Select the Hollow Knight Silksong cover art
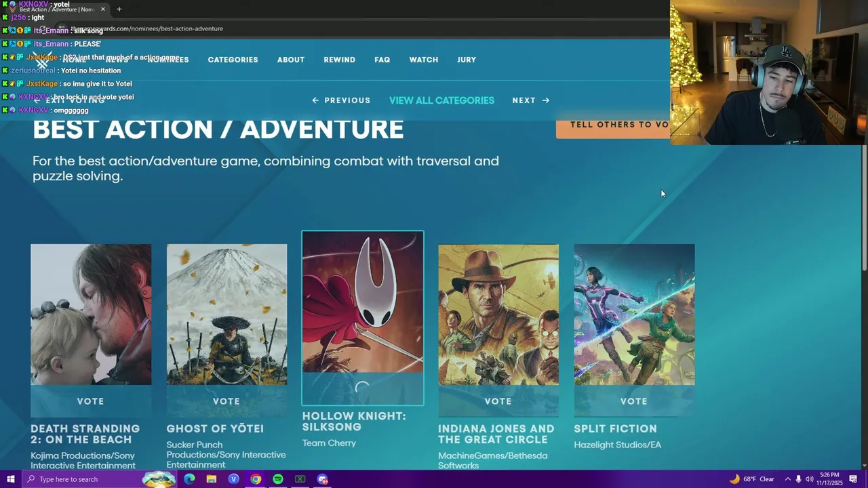 363,302
